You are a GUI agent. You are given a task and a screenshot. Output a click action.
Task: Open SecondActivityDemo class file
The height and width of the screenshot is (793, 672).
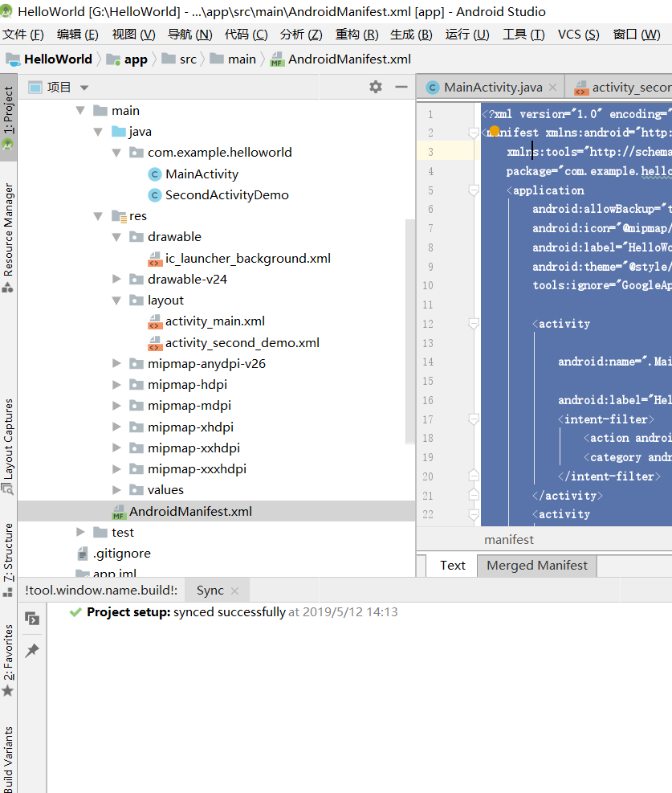click(226, 195)
